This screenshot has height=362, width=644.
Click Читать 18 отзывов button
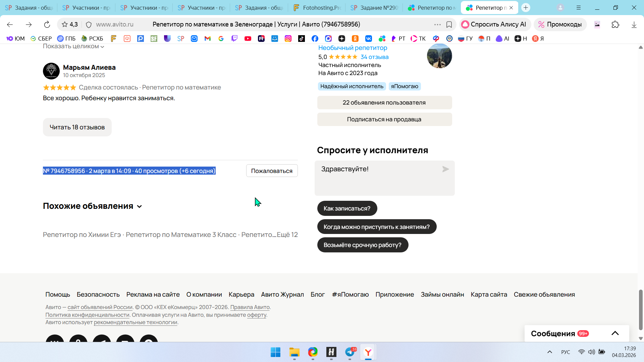coord(77,127)
